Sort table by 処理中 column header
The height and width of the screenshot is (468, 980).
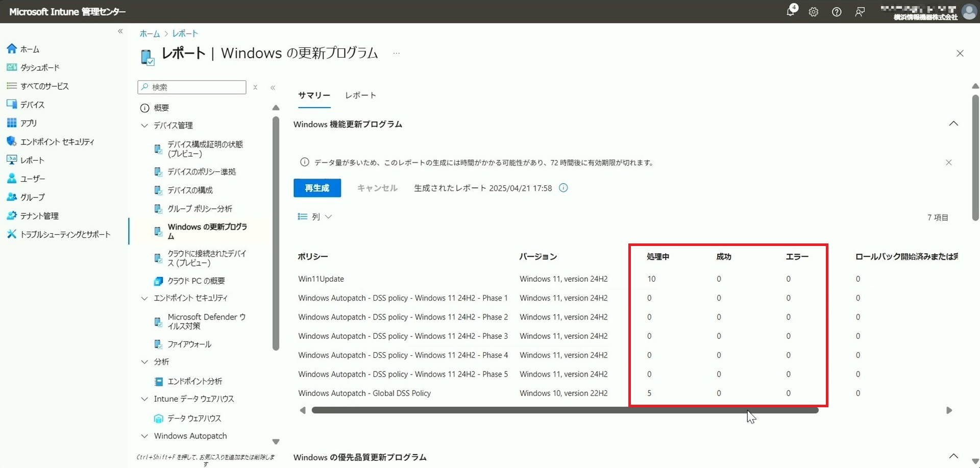[x=658, y=256]
